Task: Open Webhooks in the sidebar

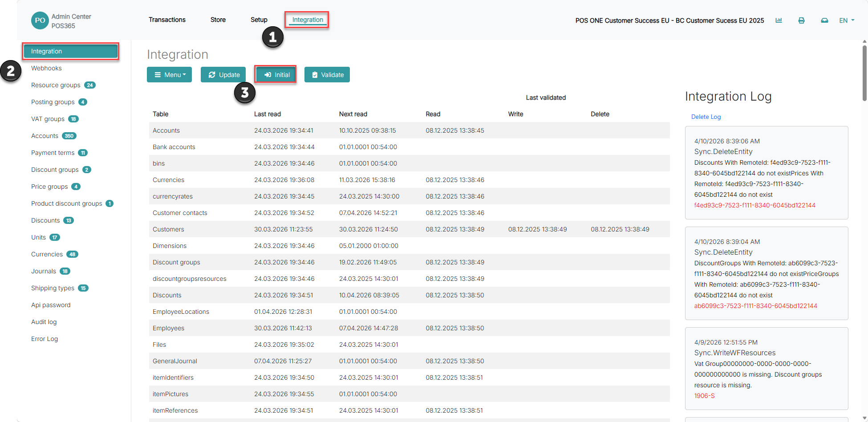Action: pos(46,68)
